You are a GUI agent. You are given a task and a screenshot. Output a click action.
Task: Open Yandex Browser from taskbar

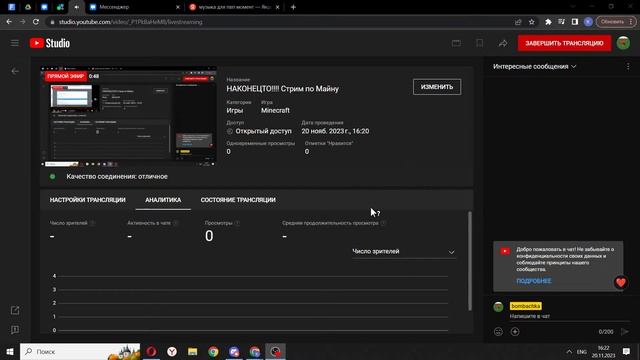coord(172,351)
